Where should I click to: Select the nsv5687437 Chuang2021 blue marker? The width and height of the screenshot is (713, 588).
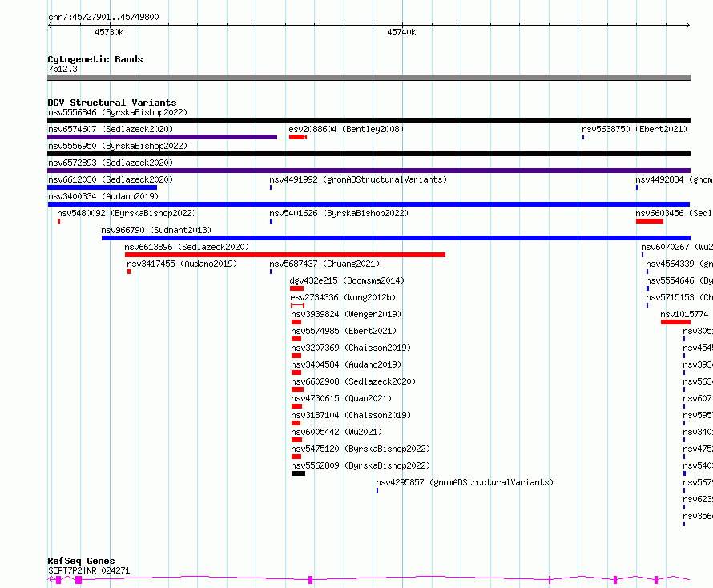271,272
